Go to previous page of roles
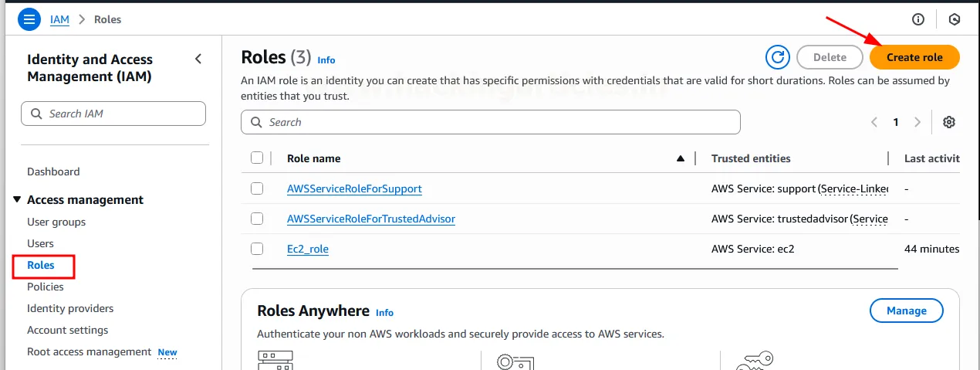 coord(874,122)
